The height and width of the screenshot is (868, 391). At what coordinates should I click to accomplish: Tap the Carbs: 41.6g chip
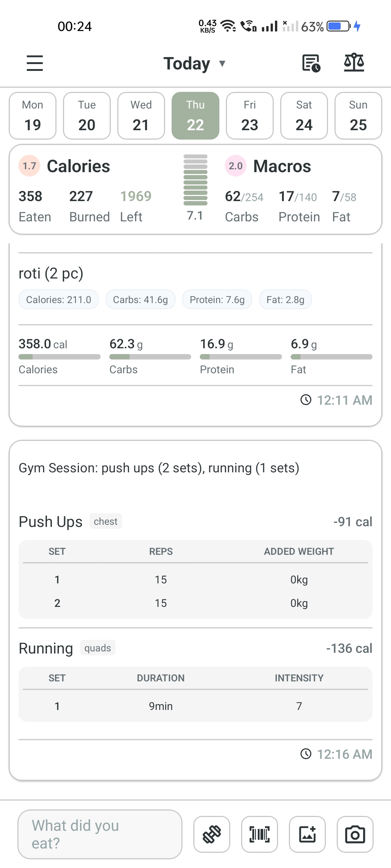(140, 299)
